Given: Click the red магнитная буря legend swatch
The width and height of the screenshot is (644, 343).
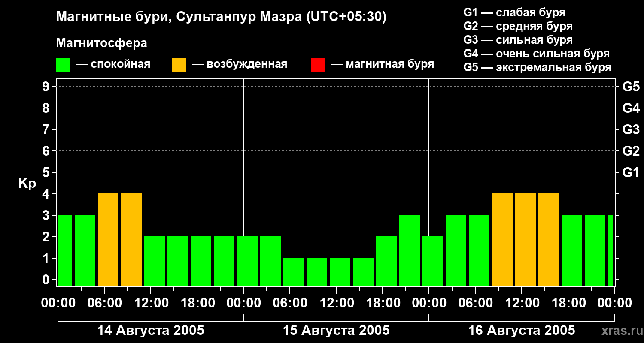Looking at the screenshot, I should pos(318,65).
